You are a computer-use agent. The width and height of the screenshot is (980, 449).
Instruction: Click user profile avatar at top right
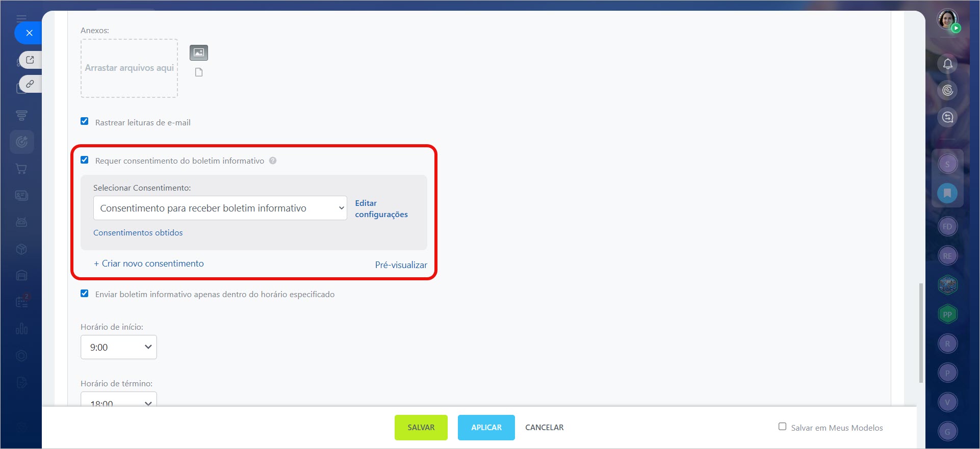tap(947, 19)
